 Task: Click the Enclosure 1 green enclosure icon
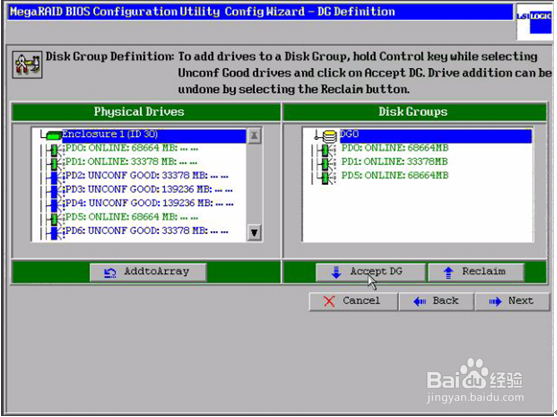click(x=54, y=135)
